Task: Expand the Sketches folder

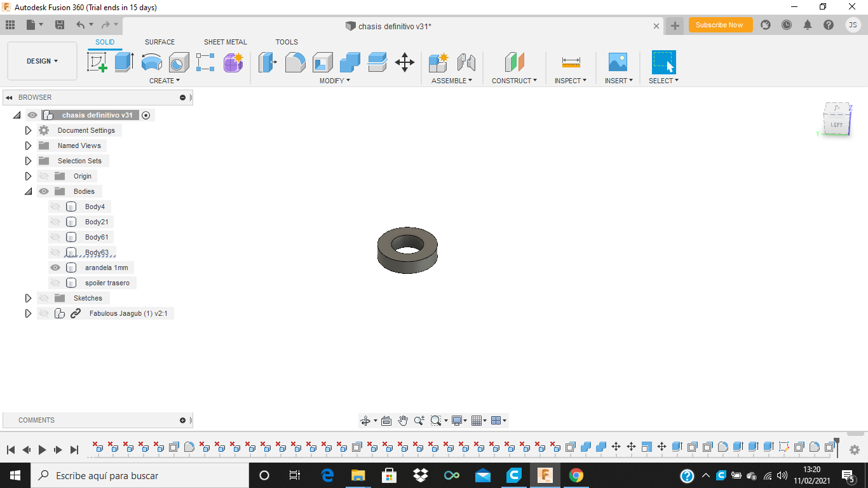Action: click(x=28, y=298)
